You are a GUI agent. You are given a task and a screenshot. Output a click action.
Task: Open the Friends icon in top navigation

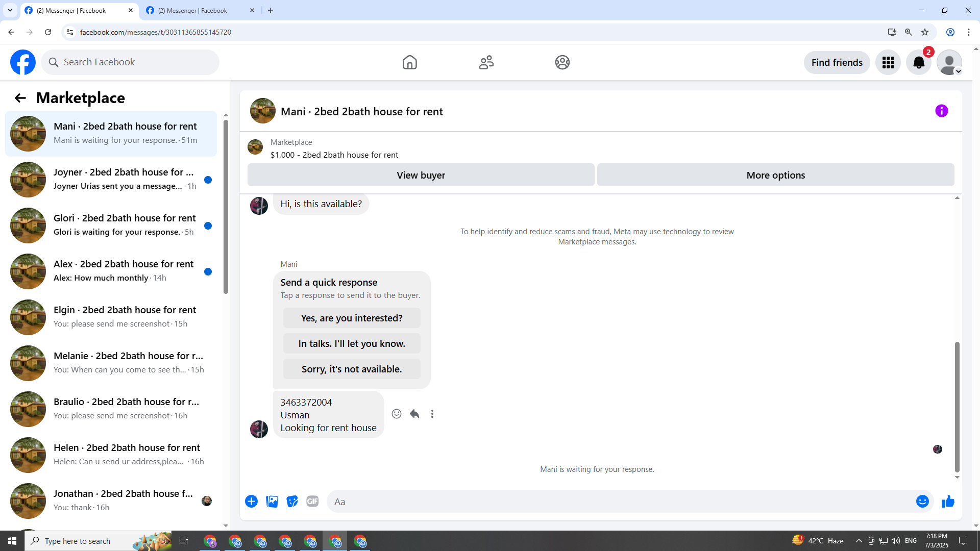(486, 62)
